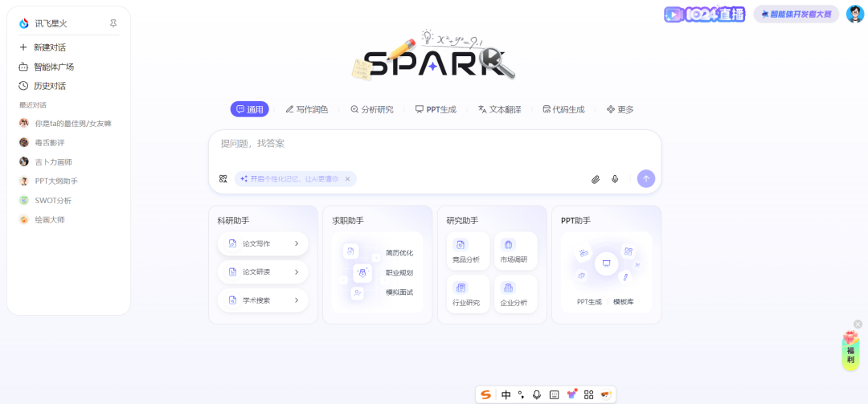Viewport: 868px width, 404px height.
Task: Open 学术搜索 in 科研助手
Action: [x=263, y=300]
